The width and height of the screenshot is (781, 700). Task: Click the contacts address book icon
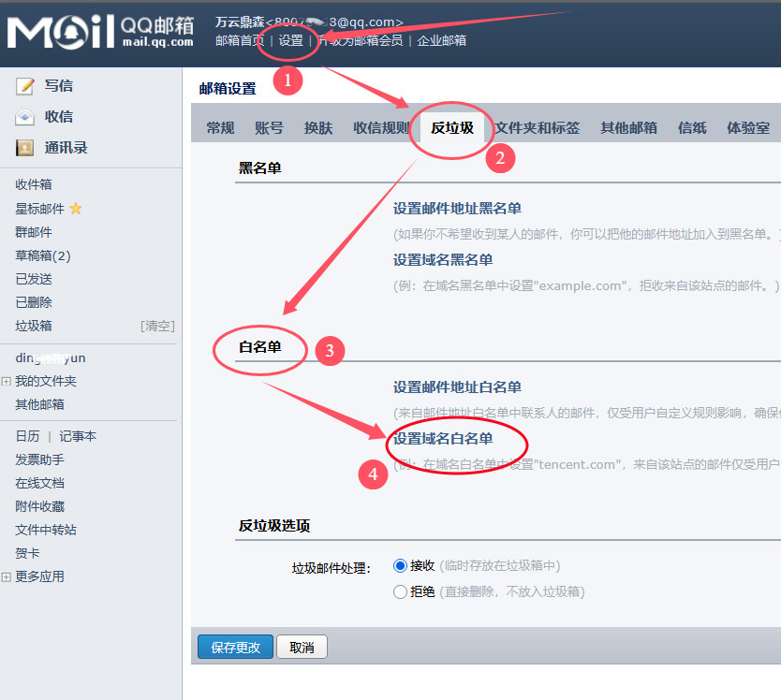(25, 148)
